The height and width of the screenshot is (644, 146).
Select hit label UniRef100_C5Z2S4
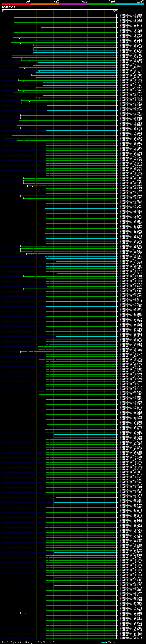point(131,63)
